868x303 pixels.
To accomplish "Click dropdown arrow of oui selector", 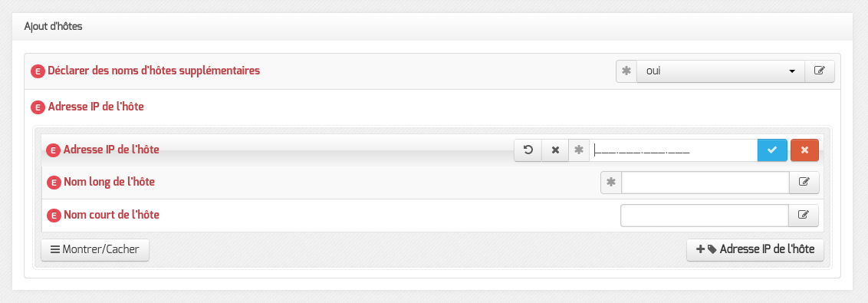I will pyautogui.click(x=792, y=71).
